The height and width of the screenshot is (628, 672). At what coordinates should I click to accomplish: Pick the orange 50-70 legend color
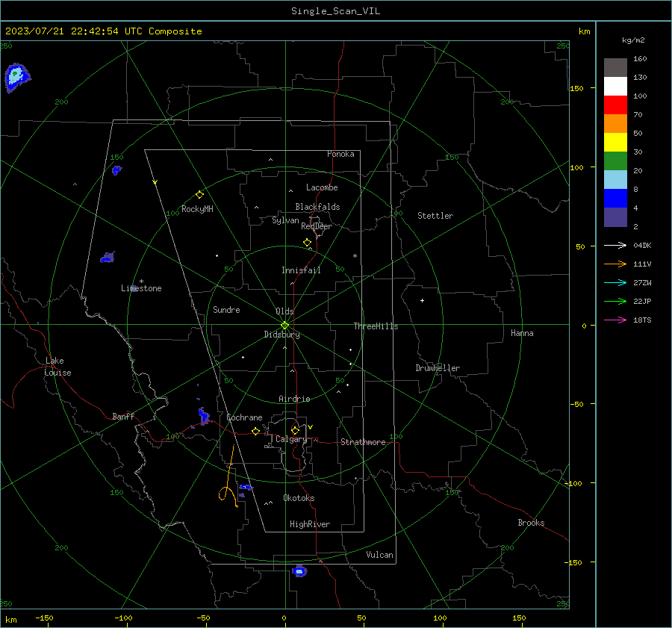click(615, 124)
